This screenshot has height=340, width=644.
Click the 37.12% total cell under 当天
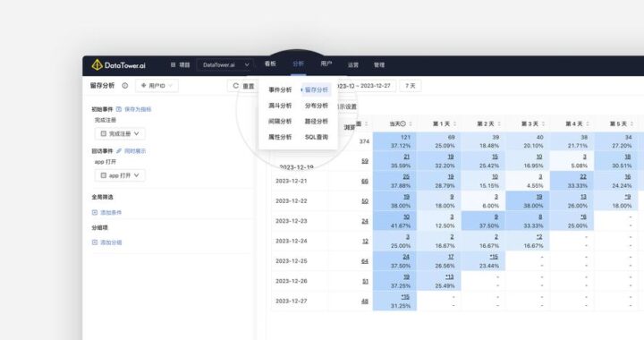pos(394,141)
